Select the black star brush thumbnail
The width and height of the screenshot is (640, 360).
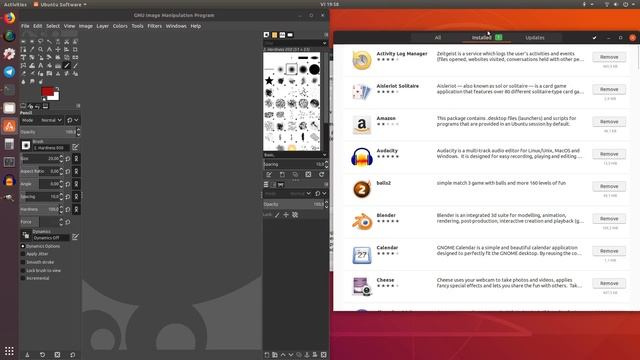tap(269, 81)
